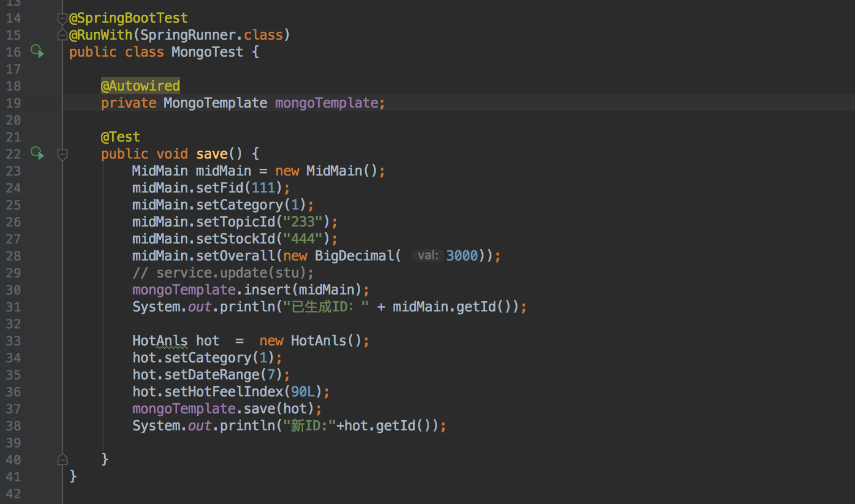Collapse the @RunWith annotation fold marker
The width and height of the screenshot is (855, 504).
coord(63,35)
